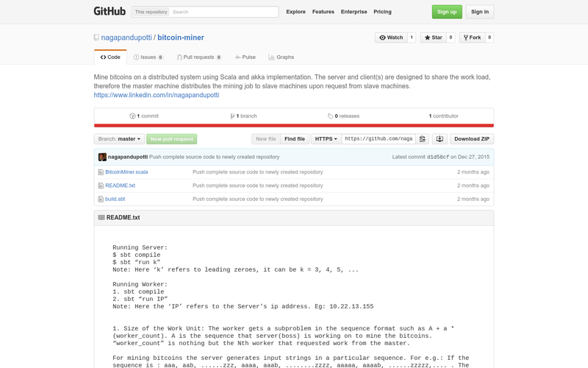Click the This repository search scope label

(x=151, y=12)
